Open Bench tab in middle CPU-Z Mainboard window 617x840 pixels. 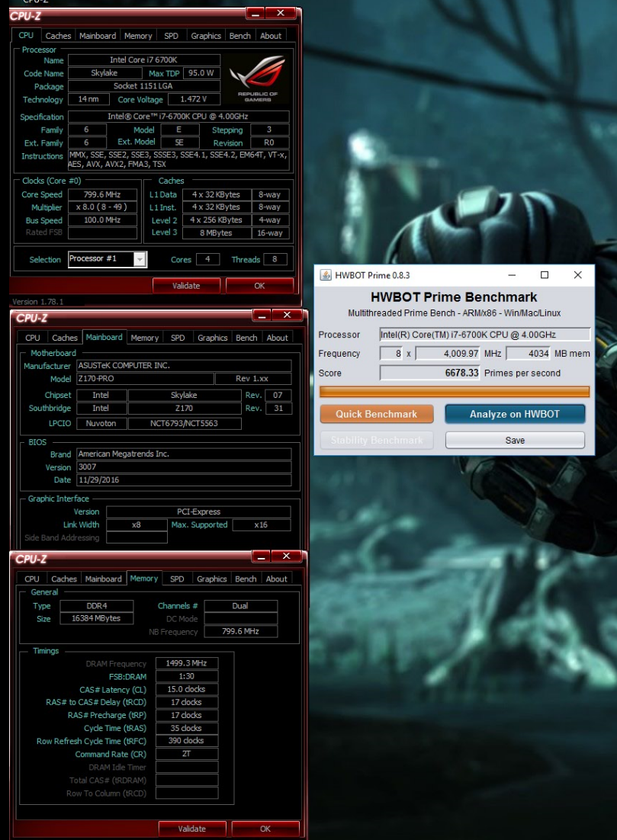click(x=246, y=338)
